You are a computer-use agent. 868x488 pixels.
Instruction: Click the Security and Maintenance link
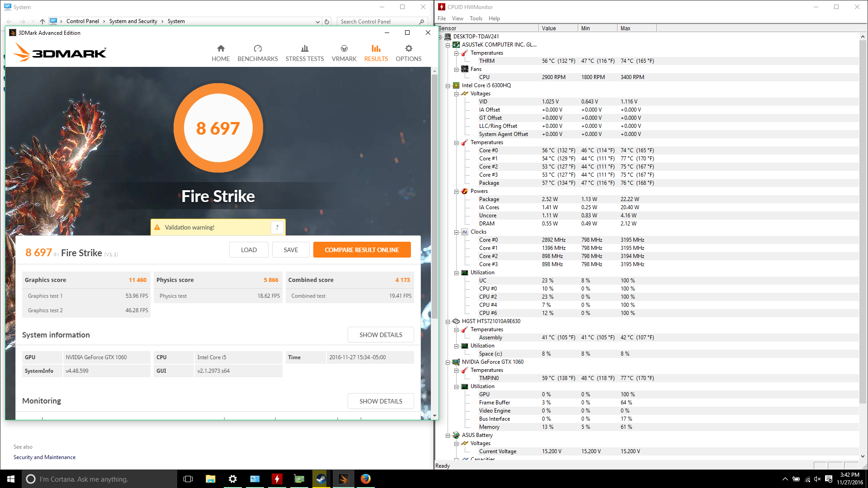coord(44,457)
